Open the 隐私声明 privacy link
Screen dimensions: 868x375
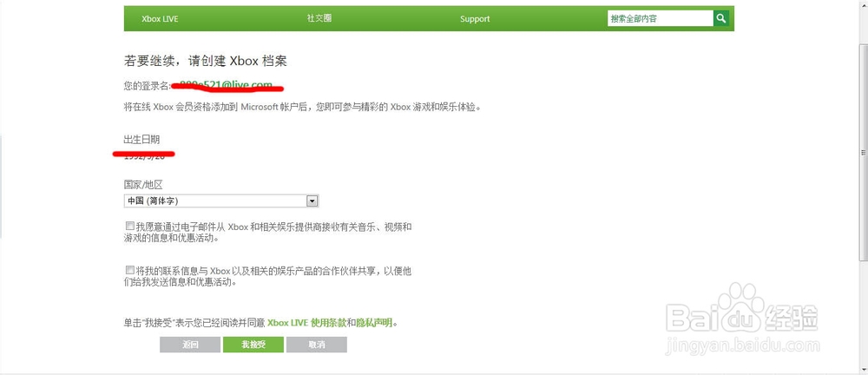point(373,322)
